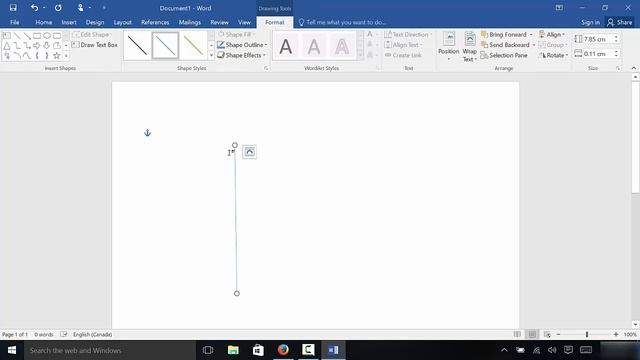
Task: Pick the Oval shape in the gallery
Action: [x=47, y=36]
